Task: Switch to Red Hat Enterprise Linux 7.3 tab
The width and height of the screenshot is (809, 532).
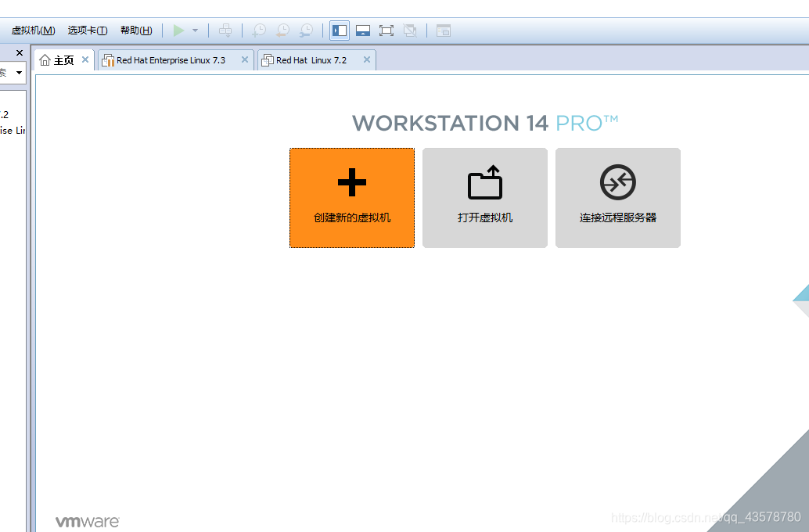Action: (171, 60)
